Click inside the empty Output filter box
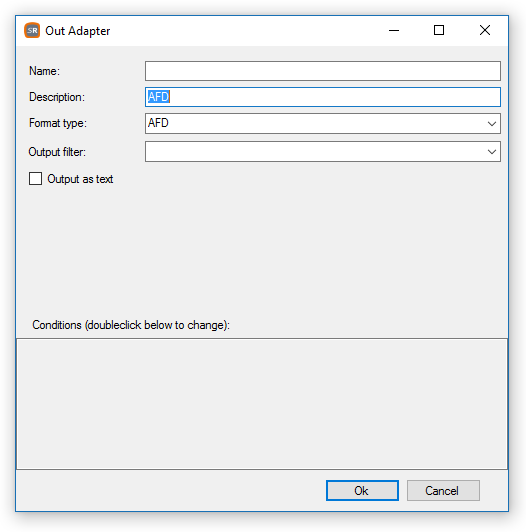This screenshot has width=526, height=532. [315, 152]
